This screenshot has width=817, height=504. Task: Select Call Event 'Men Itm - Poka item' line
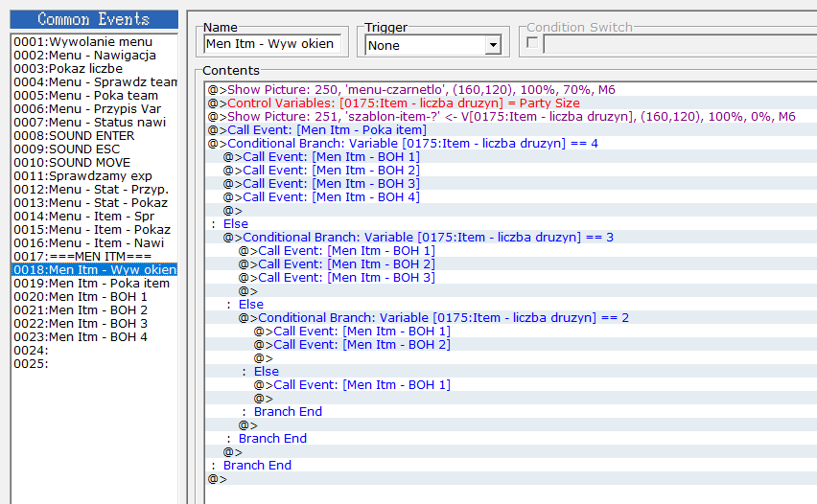click(x=511, y=130)
